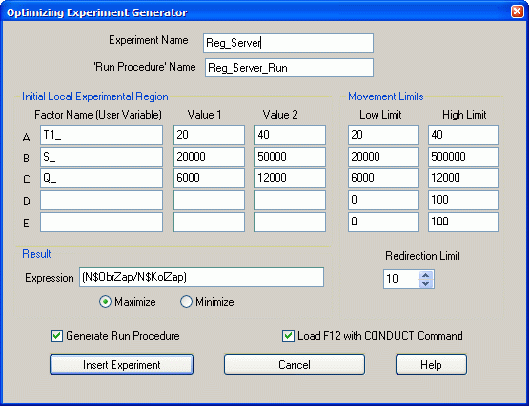Select Factor C name field Q_
Image resolution: width=529 pixels, height=406 pixels.
[x=102, y=178]
